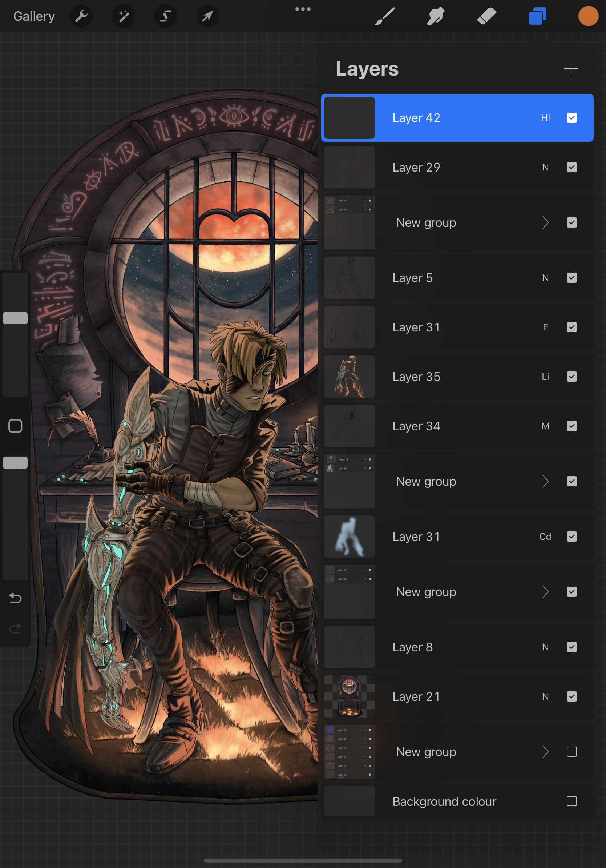Select the Smudge tool

click(436, 16)
